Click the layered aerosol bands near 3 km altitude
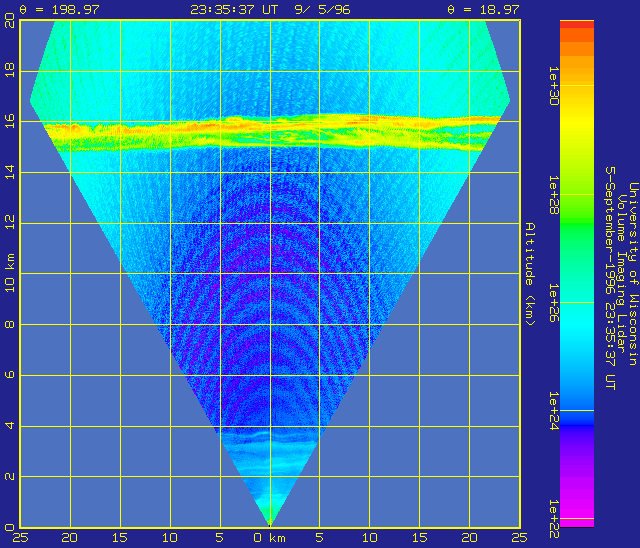The width and height of the screenshot is (640, 548). click(269, 449)
